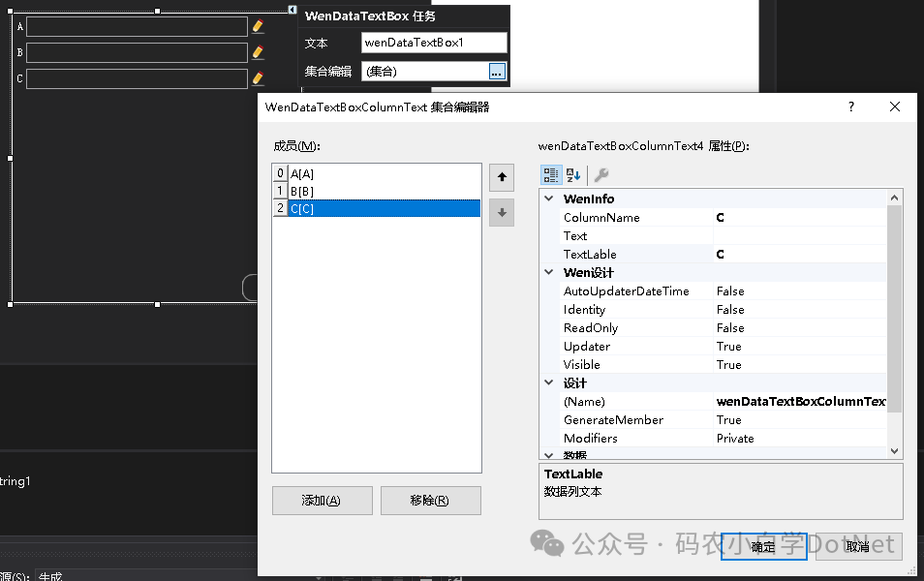The image size is (924, 581).
Task: Move selected member up with arrow button
Action: pyautogui.click(x=502, y=177)
